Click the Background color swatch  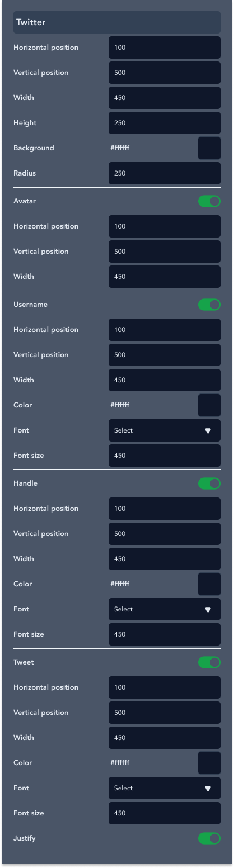(209, 148)
